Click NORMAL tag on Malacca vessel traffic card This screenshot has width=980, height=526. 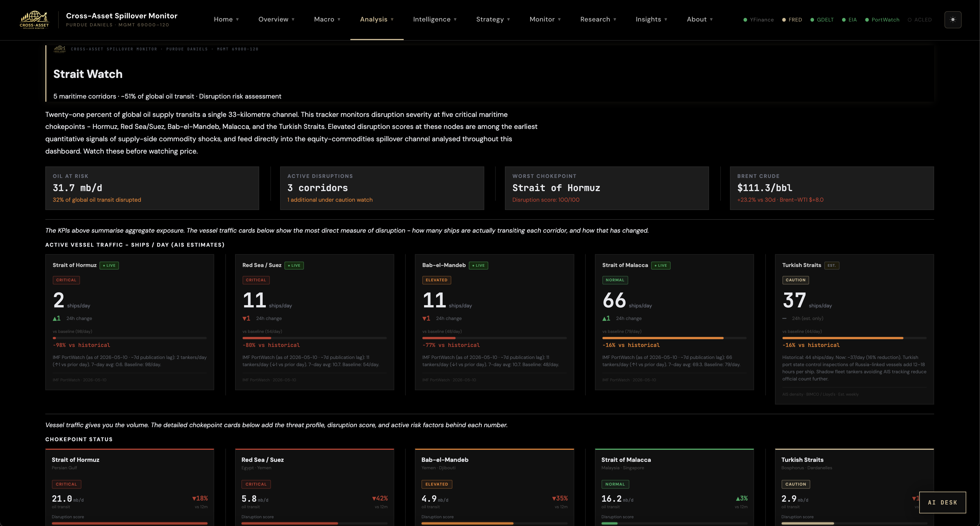(615, 280)
